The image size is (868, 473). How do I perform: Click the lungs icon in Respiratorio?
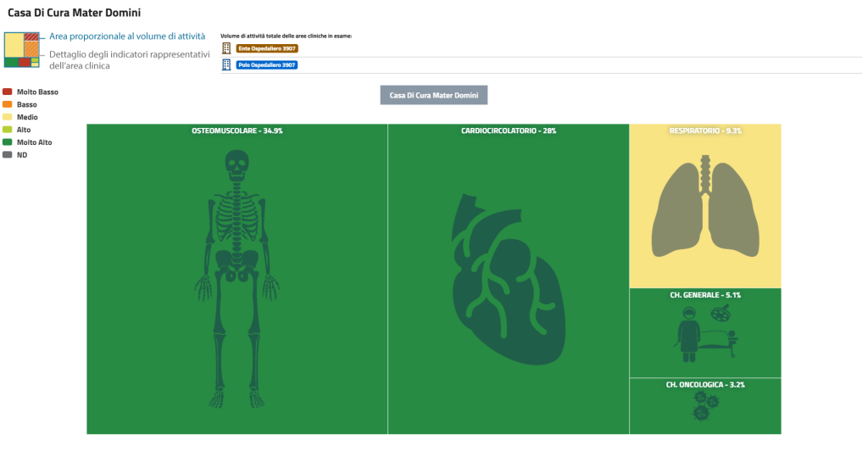pos(704,209)
